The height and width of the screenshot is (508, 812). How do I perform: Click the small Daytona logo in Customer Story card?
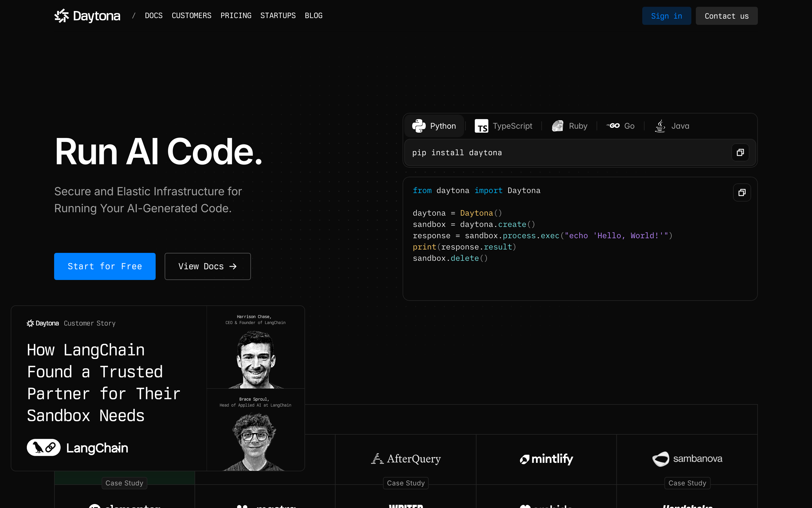tap(43, 323)
